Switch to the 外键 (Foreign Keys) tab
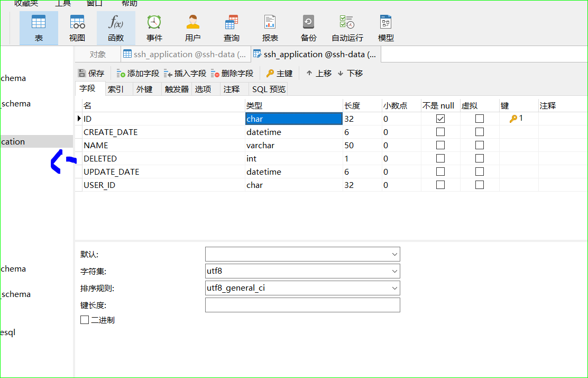 148,89
